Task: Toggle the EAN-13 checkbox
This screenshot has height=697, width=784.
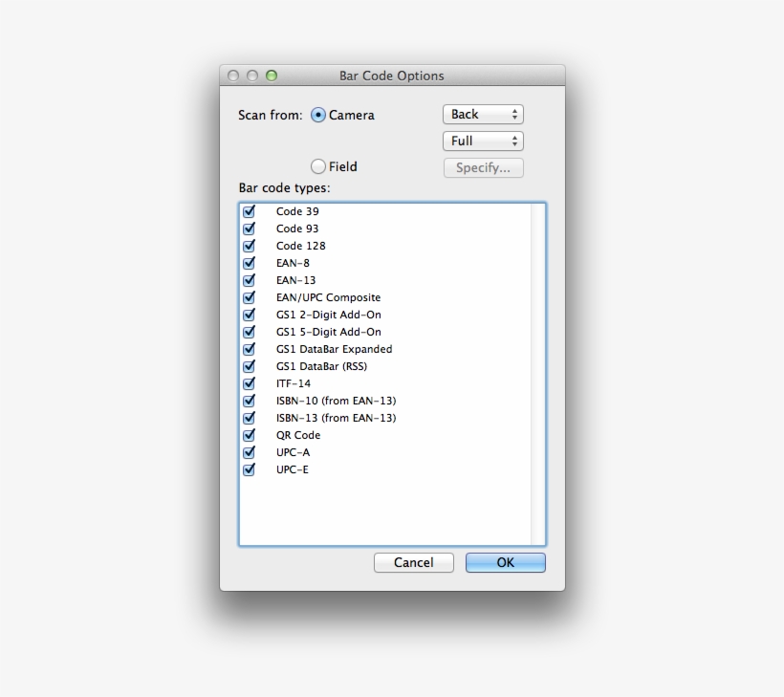Action: click(x=250, y=280)
